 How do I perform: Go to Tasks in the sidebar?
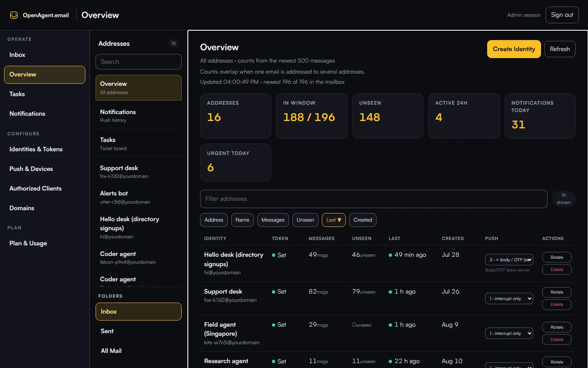[x=45, y=94]
